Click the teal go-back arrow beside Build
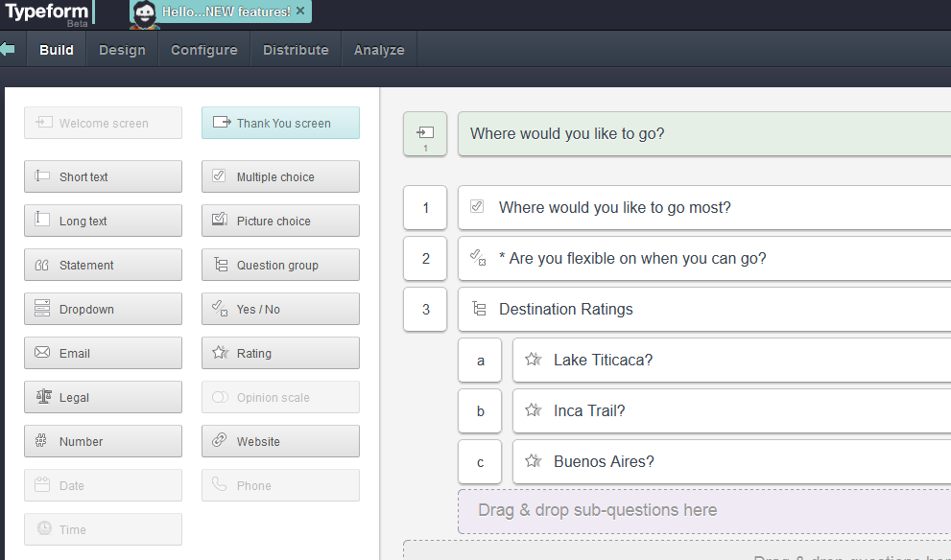951x560 pixels. click(x=11, y=49)
